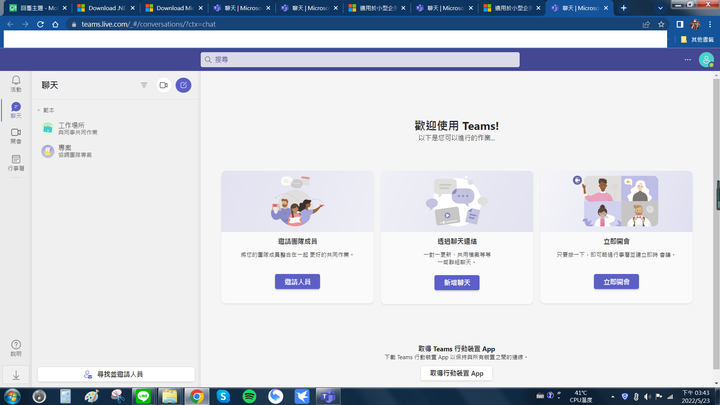Open Spotify from the taskbar
This screenshot has width=720, height=405.
[249, 396]
